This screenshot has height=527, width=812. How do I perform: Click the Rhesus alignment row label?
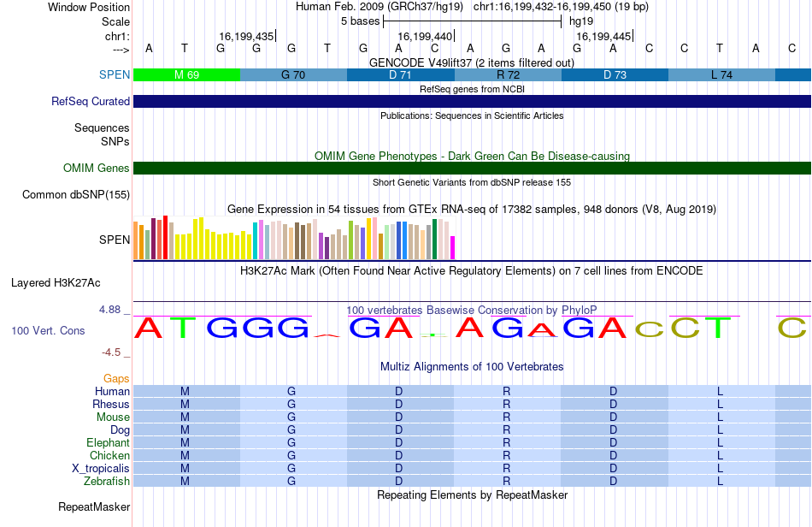click(111, 404)
